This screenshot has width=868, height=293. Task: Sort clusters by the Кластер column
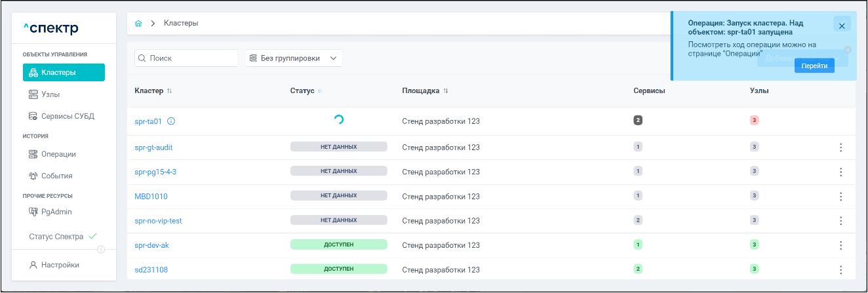click(x=169, y=90)
